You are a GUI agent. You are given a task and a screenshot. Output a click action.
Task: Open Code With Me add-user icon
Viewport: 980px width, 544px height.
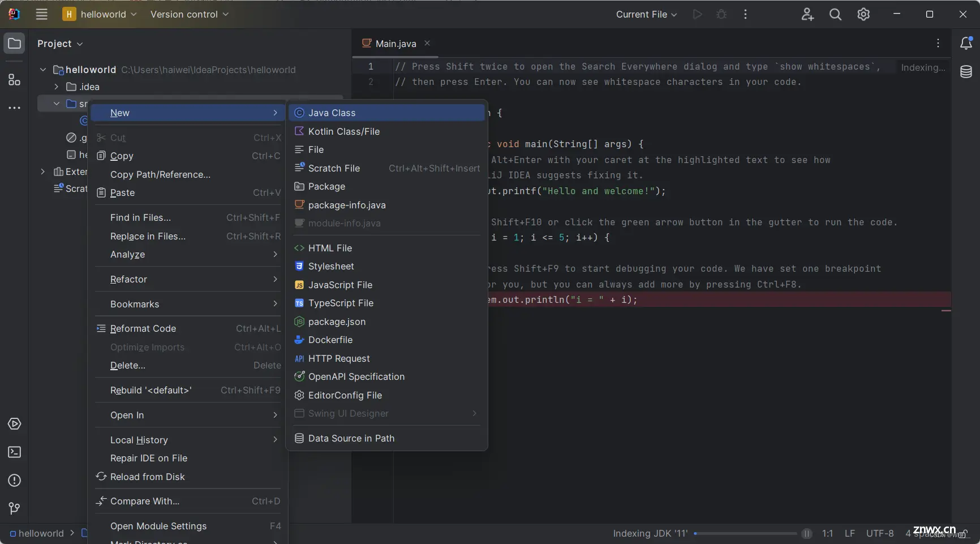(807, 14)
